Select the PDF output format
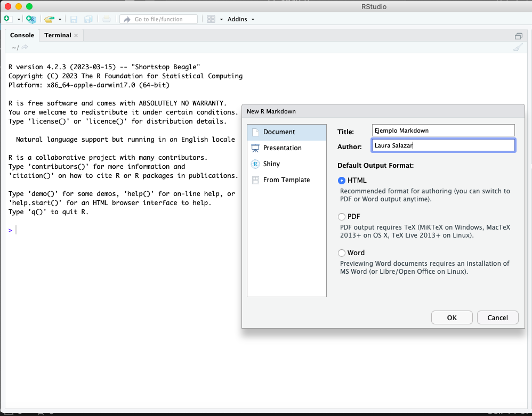The width and height of the screenshot is (532, 416). [x=341, y=216]
